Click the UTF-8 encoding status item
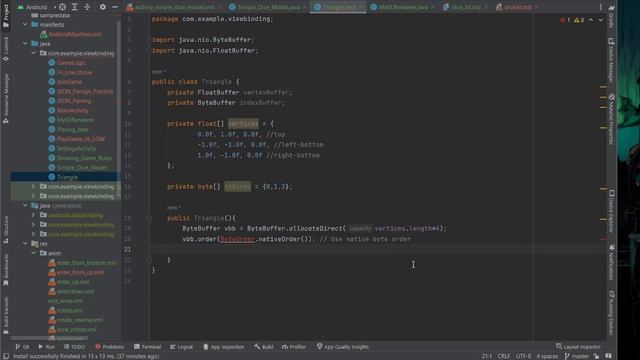640x360 pixels. [523, 356]
